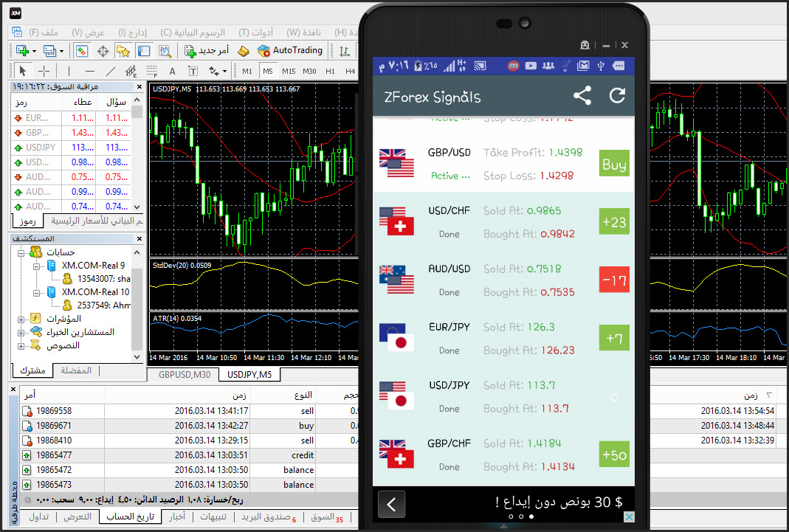This screenshot has width=789, height=532.
Task: Select the Horizontal Line drawing tool
Action: 89,71
